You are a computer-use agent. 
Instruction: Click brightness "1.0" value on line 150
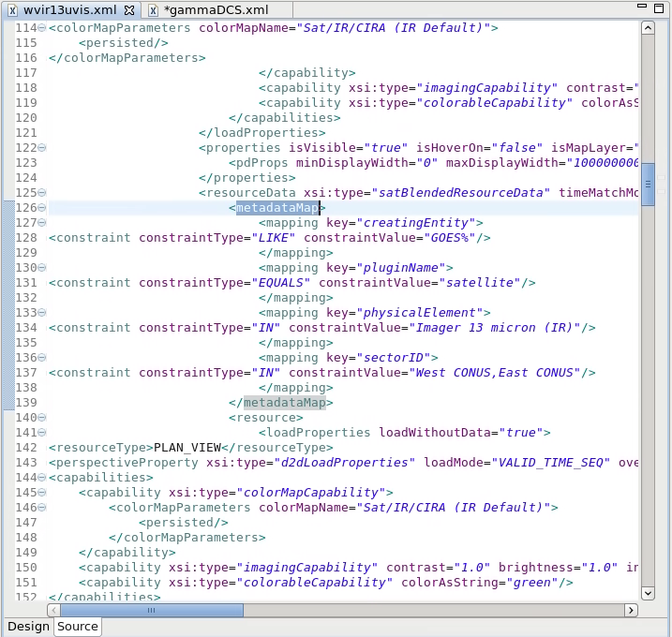click(x=599, y=568)
